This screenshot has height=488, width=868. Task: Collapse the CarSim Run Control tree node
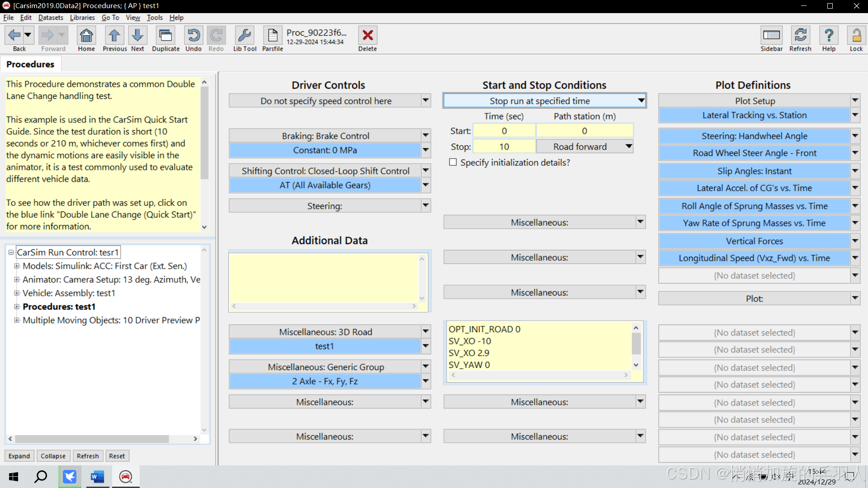tap(11, 253)
